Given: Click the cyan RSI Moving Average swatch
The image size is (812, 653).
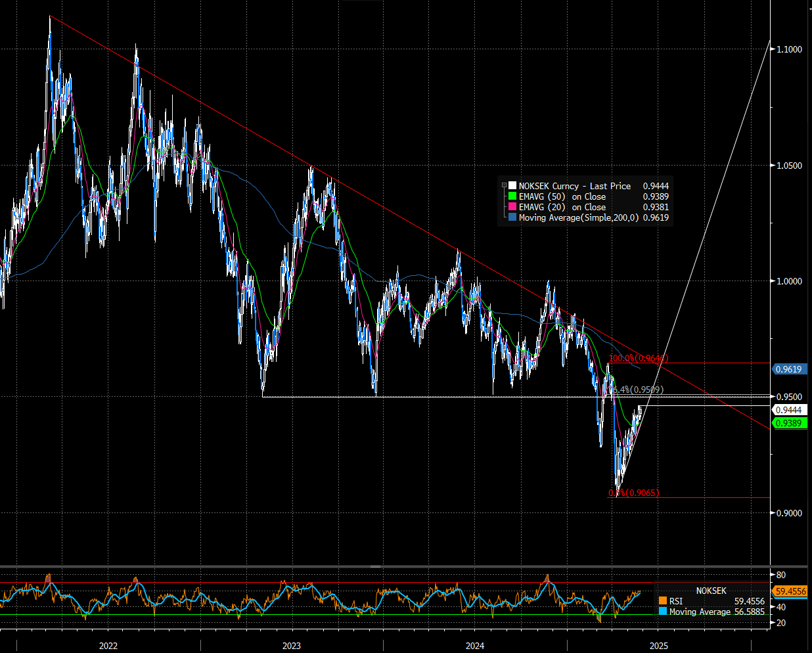Looking at the screenshot, I should click(663, 612).
